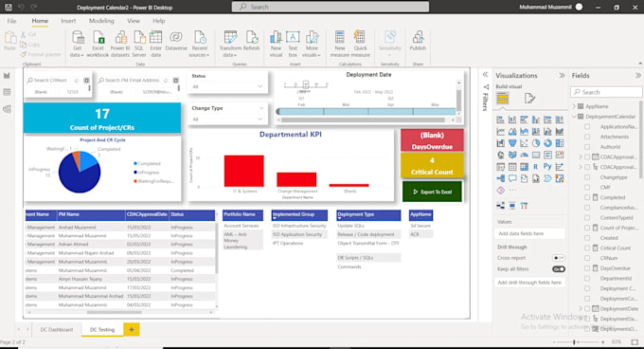Viewport: 644px width, 349px height.
Task: Click the Transform data button
Action: (x=230, y=44)
